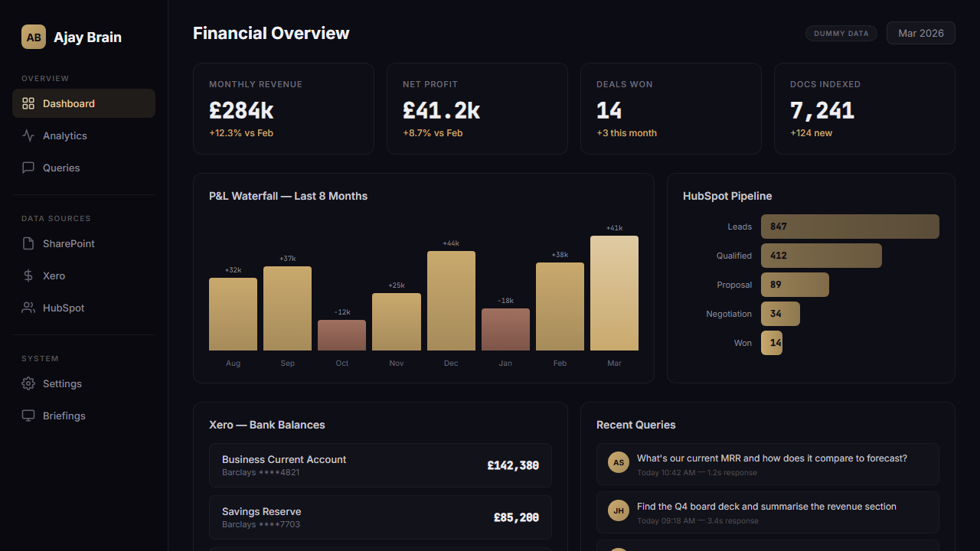Select the Analytics waveform icon
This screenshot has width=980, height=551.
28,135
